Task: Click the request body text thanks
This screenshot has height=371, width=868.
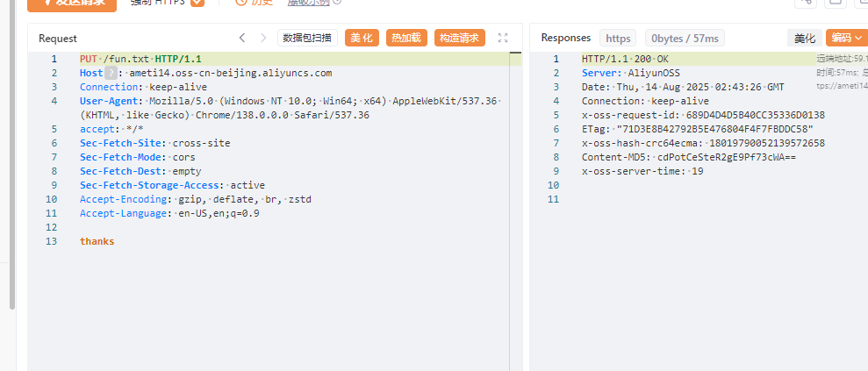Action: (97, 241)
